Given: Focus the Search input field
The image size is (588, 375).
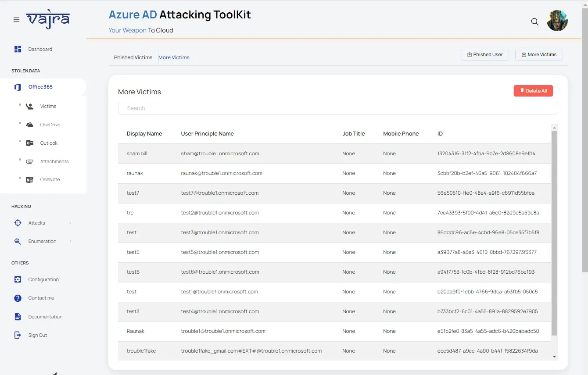Looking at the screenshot, I should (338, 108).
